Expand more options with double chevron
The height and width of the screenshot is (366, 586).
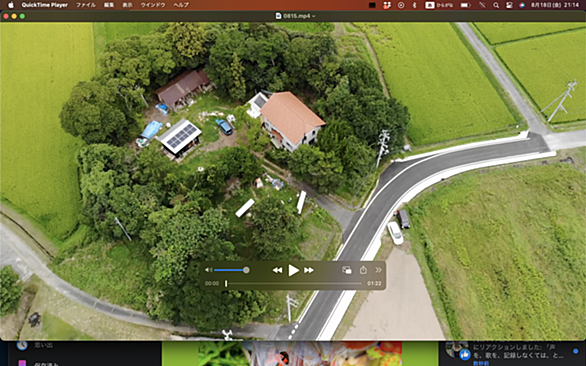[x=378, y=270]
